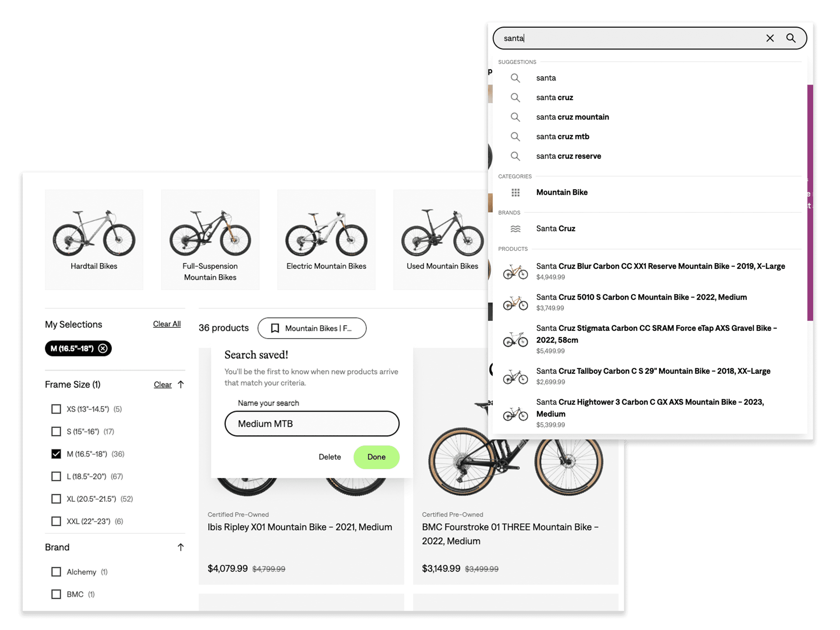Check the XL (20.5"-21.5") frame size

coord(56,499)
